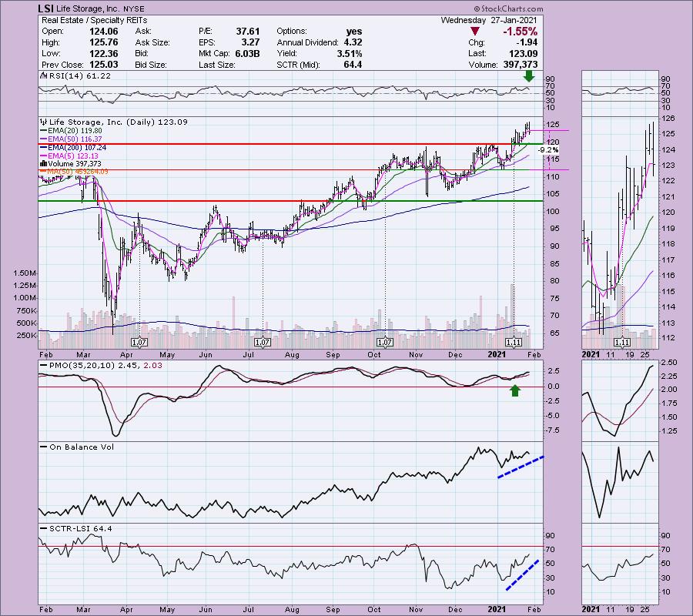The height and width of the screenshot is (616, 693).
Task: Click the October 1.07 dividend marker
Action: click(384, 343)
